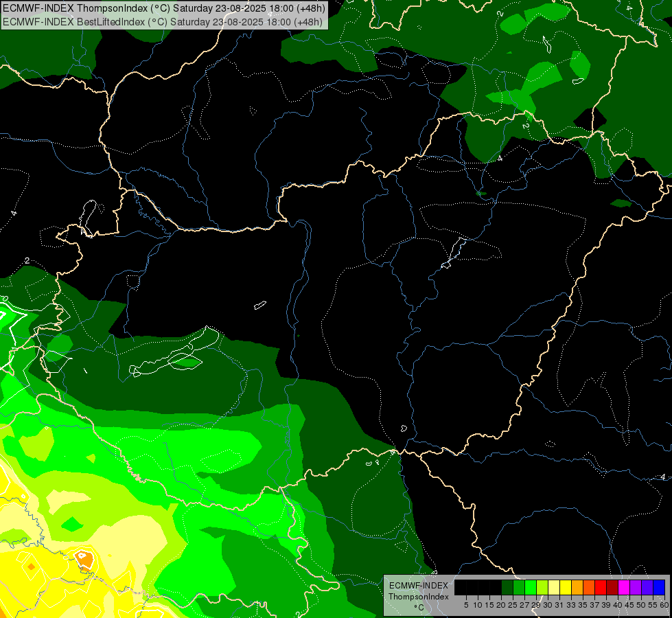Select the magenta 40–45 legend swatch
This screenshot has height=618, width=672.
pos(624,587)
